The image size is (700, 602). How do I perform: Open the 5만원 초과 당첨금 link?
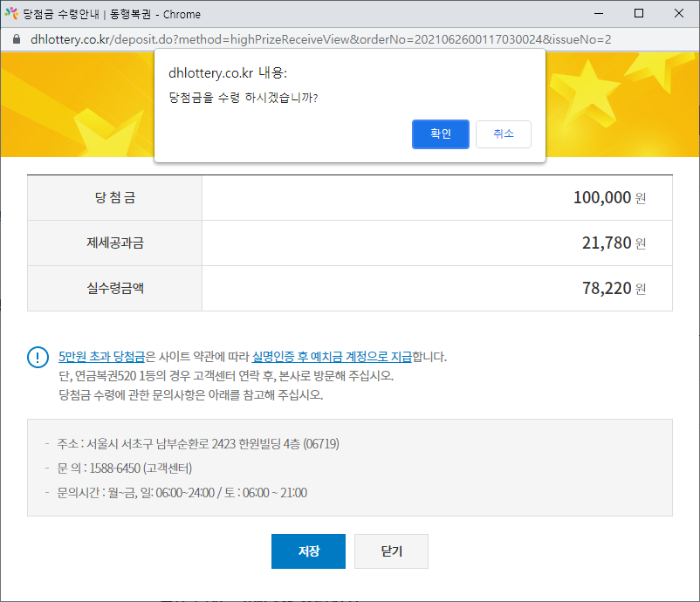[101, 357]
